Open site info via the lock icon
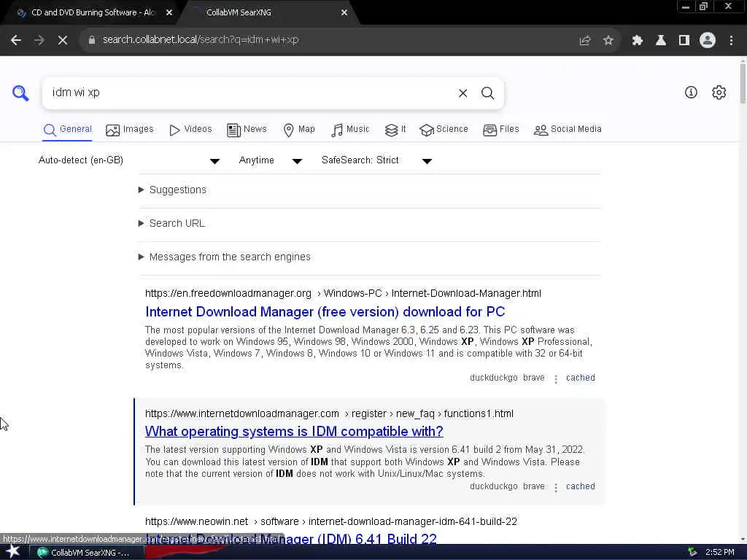Screen dimensions: 747x560 92,40
